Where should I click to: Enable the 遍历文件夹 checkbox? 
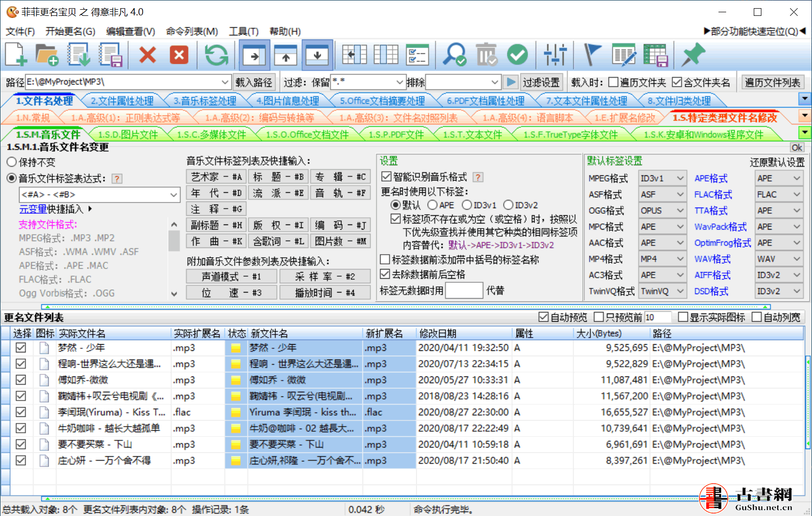613,82
